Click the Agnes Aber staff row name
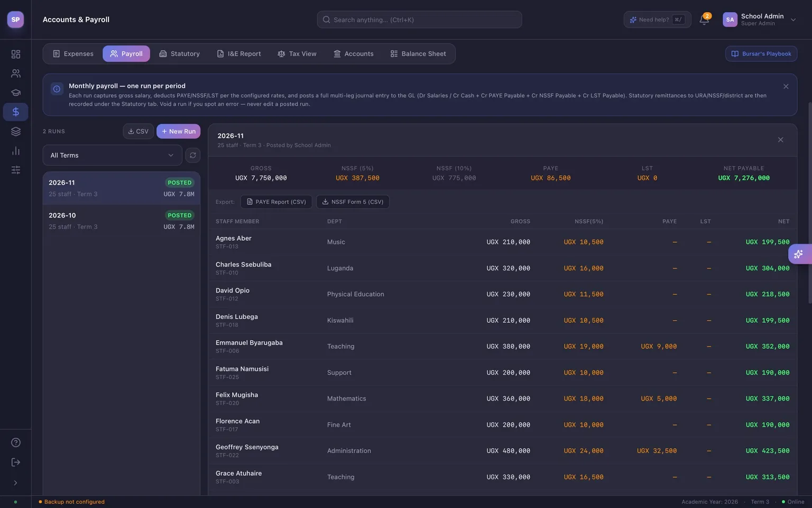 [233, 238]
